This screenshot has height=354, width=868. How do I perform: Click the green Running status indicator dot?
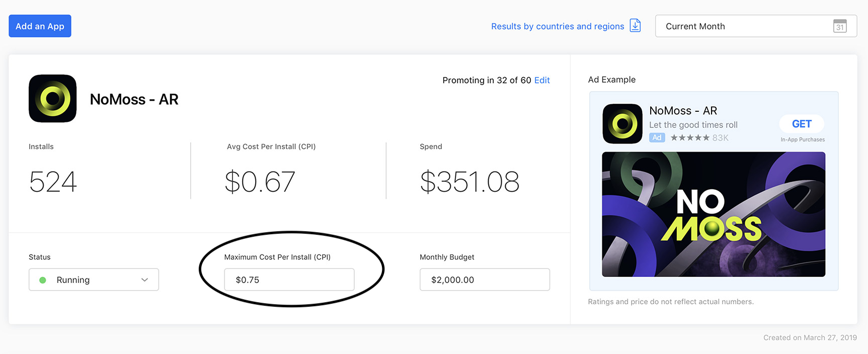[x=43, y=279]
